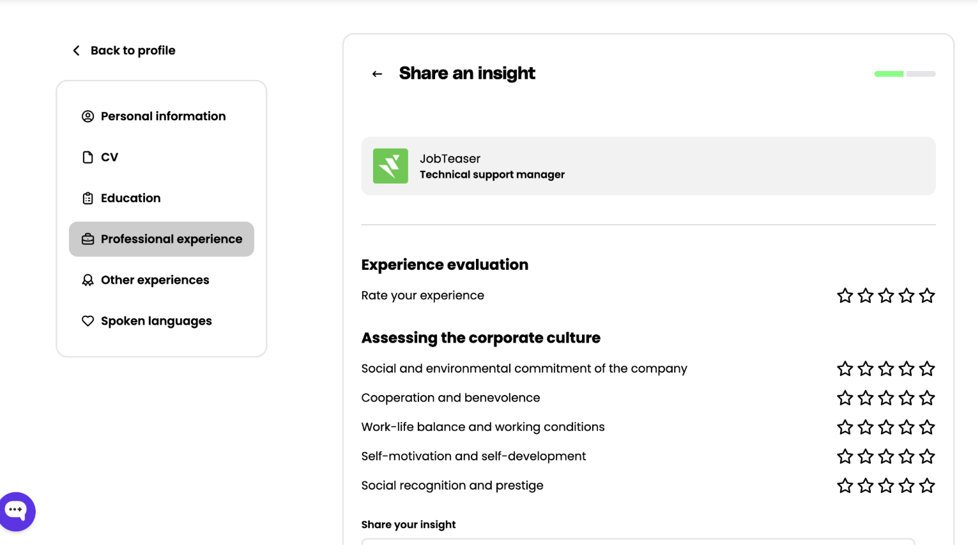This screenshot has width=980, height=560.
Task: Click the Back to profile link
Action: coord(132,51)
